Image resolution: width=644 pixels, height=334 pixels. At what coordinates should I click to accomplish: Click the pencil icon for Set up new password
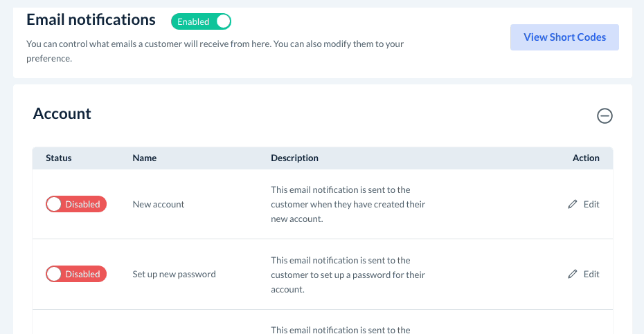coord(573,275)
